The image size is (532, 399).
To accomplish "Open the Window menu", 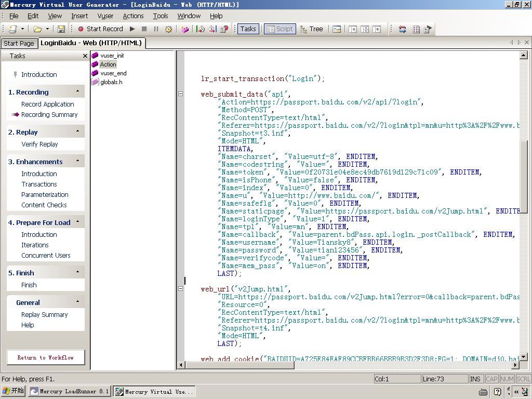I will [x=189, y=16].
